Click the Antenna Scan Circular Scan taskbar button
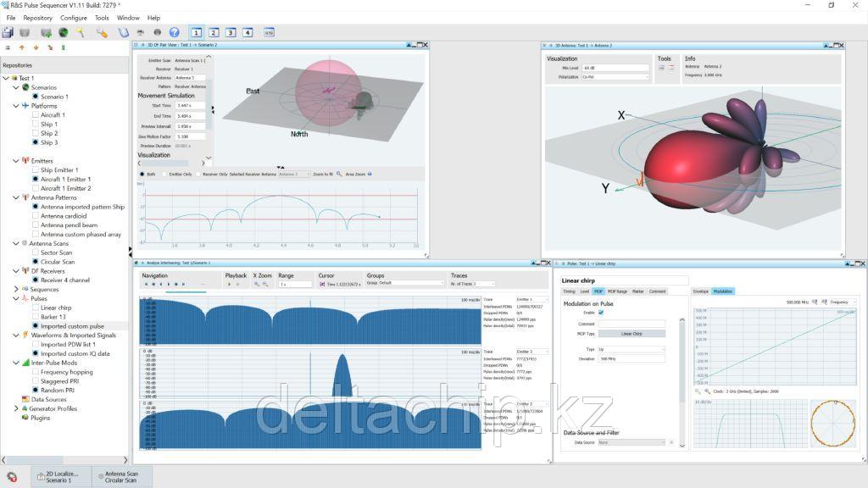Image resolution: width=868 pixels, height=488 pixels. 120,476
